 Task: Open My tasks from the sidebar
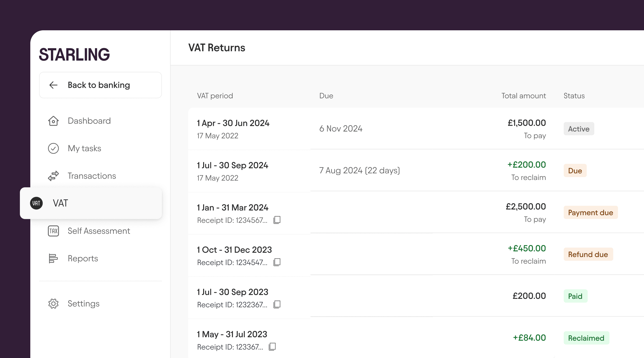coord(84,148)
